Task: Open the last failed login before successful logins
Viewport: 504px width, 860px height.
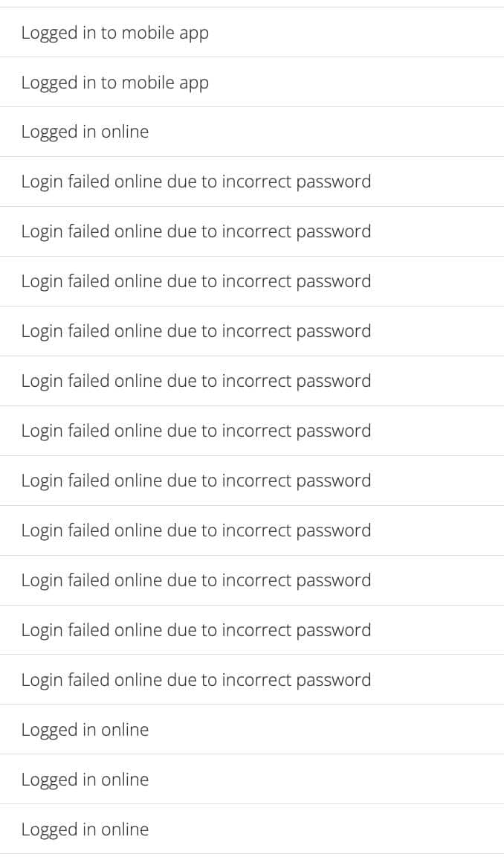Action: [x=196, y=680]
